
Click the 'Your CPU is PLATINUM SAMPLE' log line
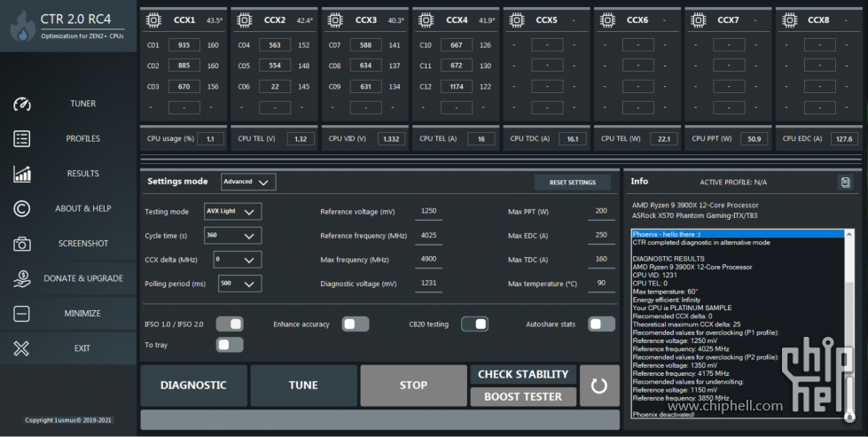point(682,308)
